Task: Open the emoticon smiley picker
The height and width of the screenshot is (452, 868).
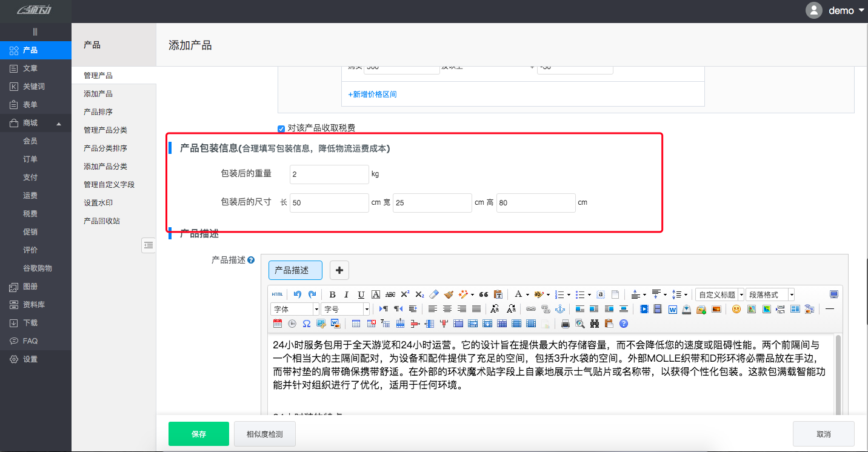Action: (736, 309)
